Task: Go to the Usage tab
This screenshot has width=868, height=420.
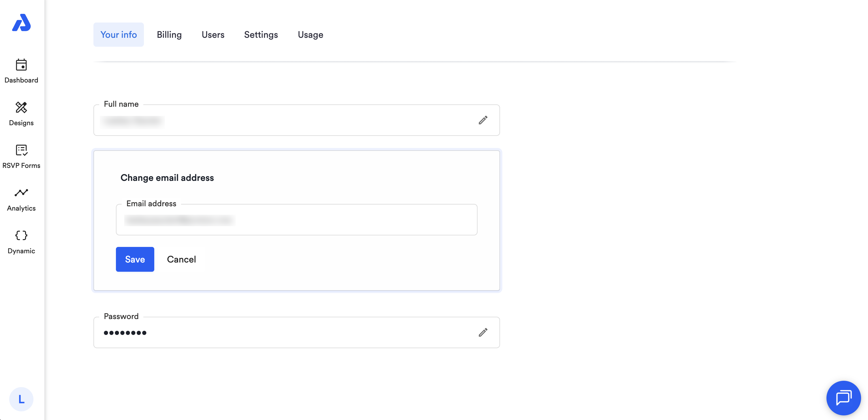Action: pyautogui.click(x=310, y=35)
